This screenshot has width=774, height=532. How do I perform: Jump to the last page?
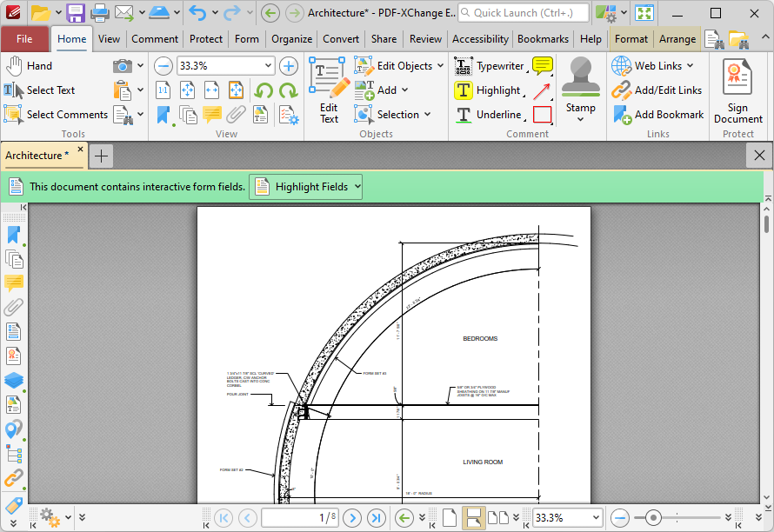(377, 518)
